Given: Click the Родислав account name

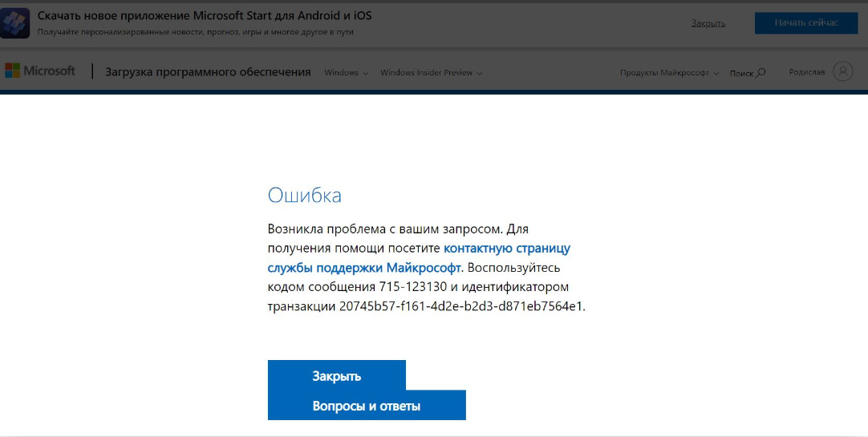Looking at the screenshot, I should tap(806, 72).
